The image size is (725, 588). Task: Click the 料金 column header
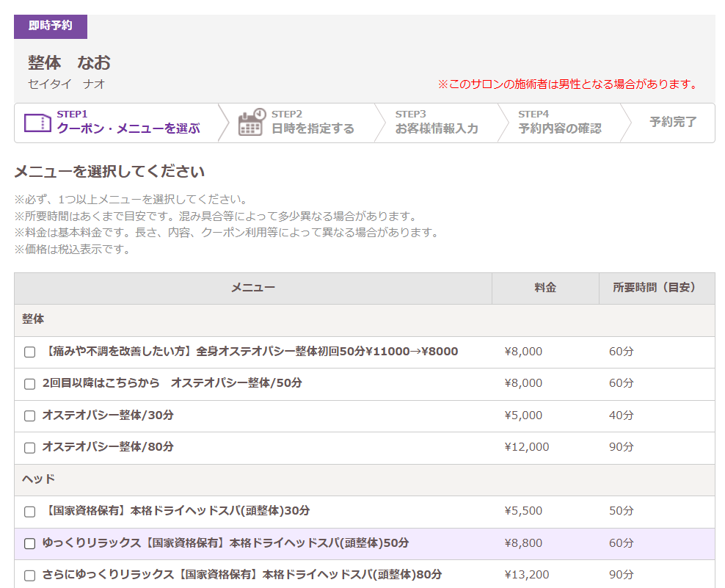point(545,288)
